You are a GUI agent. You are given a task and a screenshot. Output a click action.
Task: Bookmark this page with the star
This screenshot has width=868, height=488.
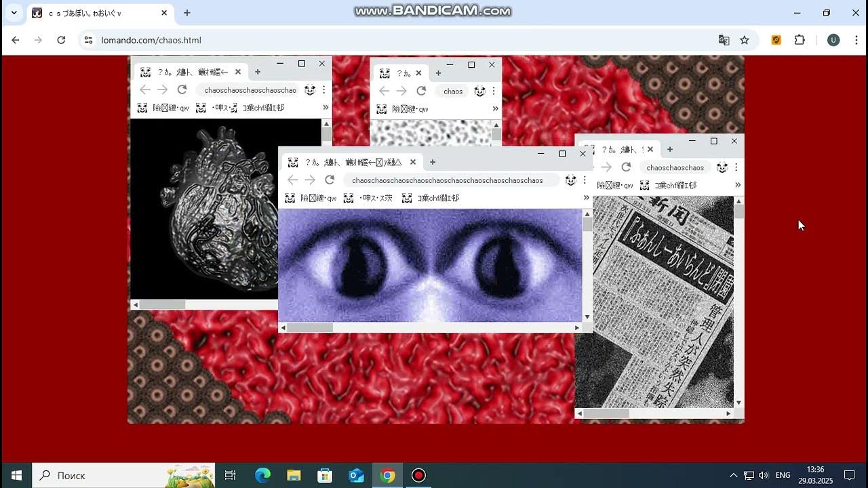745,40
